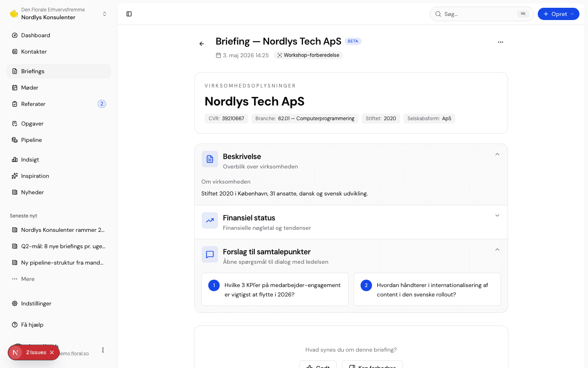
Task: Close the 2 Issues badge
Action: [x=52, y=352]
